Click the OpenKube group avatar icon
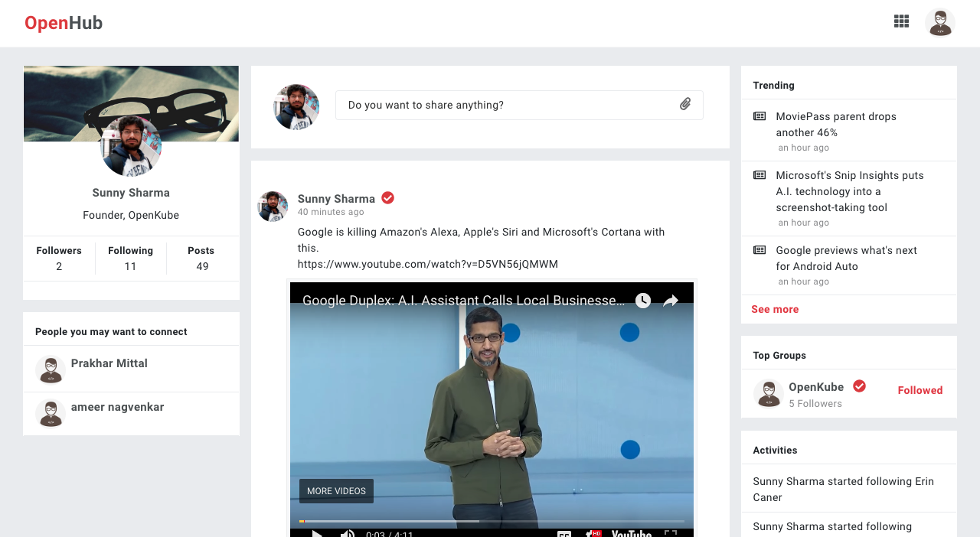This screenshot has height=537, width=980. tap(768, 393)
